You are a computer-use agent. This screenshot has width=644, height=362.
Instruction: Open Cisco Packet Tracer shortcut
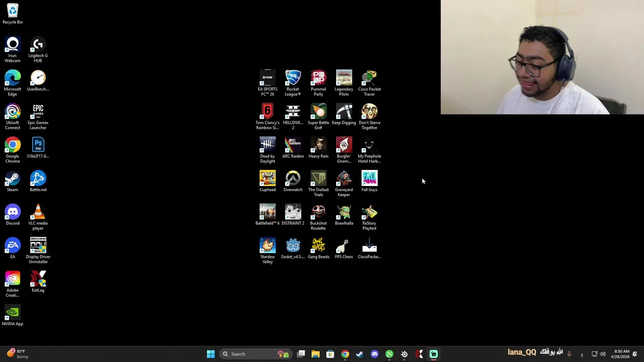click(x=369, y=83)
